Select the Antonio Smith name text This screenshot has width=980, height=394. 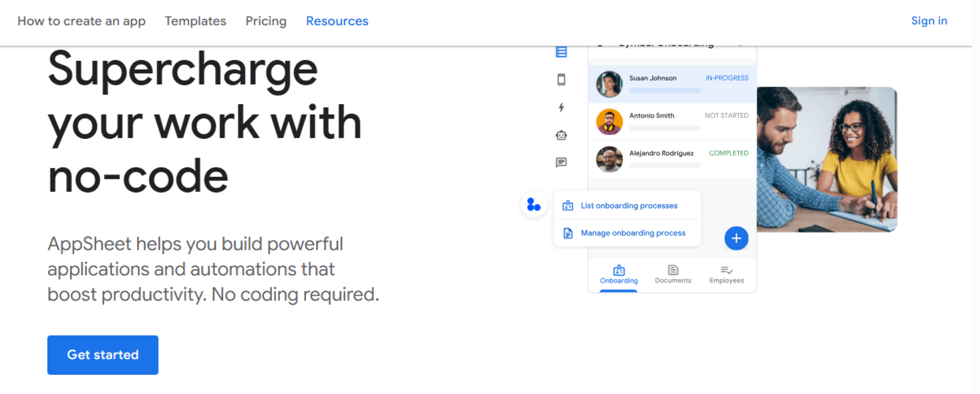(652, 116)
